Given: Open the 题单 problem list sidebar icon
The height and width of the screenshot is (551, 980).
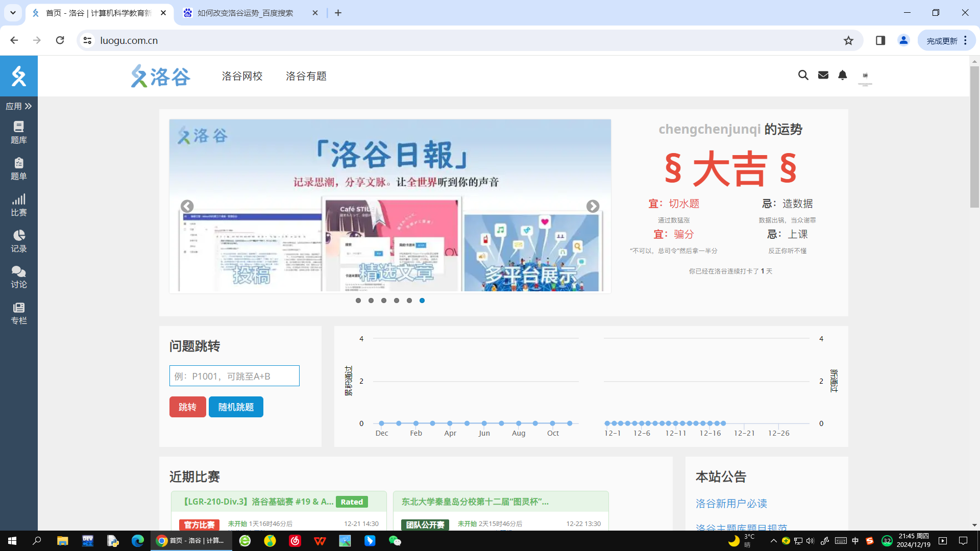Looking at the screenshot, I should click(19, 168).
